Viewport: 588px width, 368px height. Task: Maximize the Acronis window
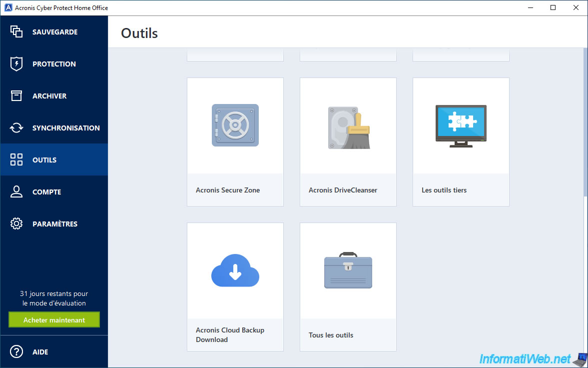coord(553,7)
